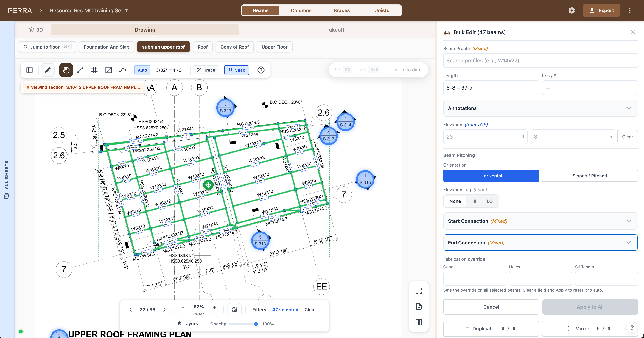This screenshot has height=338, width=644.
Task: Click Cancel in Bulk Edit
Action: coord(491,307)
